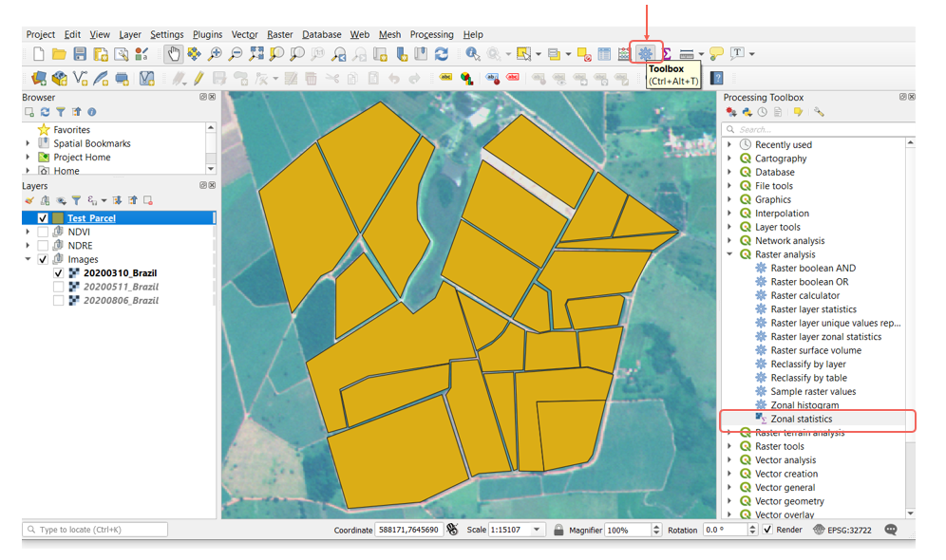Viewport: 946px width, 560px height.
Task: Click the Test_Parcel yellow symbol swatch
Action: [58, 218]
